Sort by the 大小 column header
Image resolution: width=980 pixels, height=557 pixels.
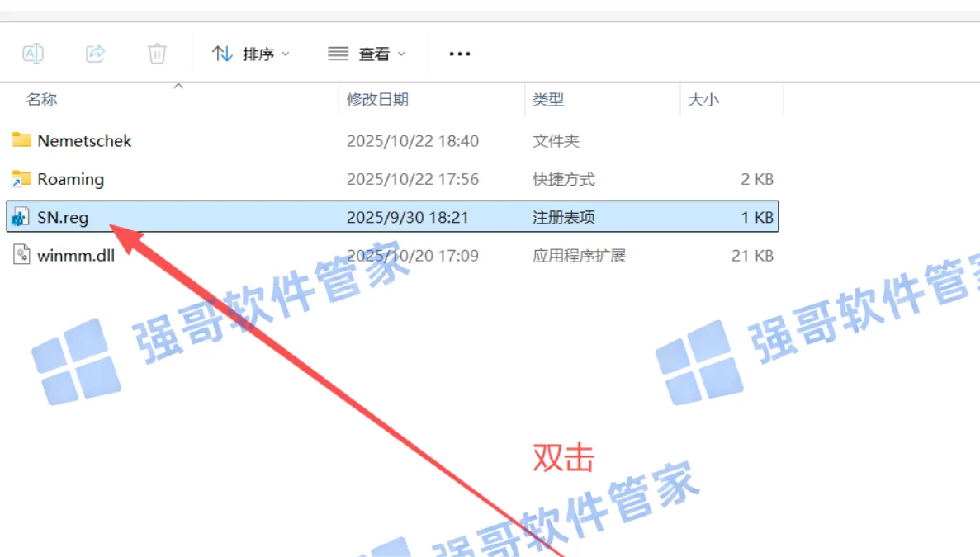point(703,99)
